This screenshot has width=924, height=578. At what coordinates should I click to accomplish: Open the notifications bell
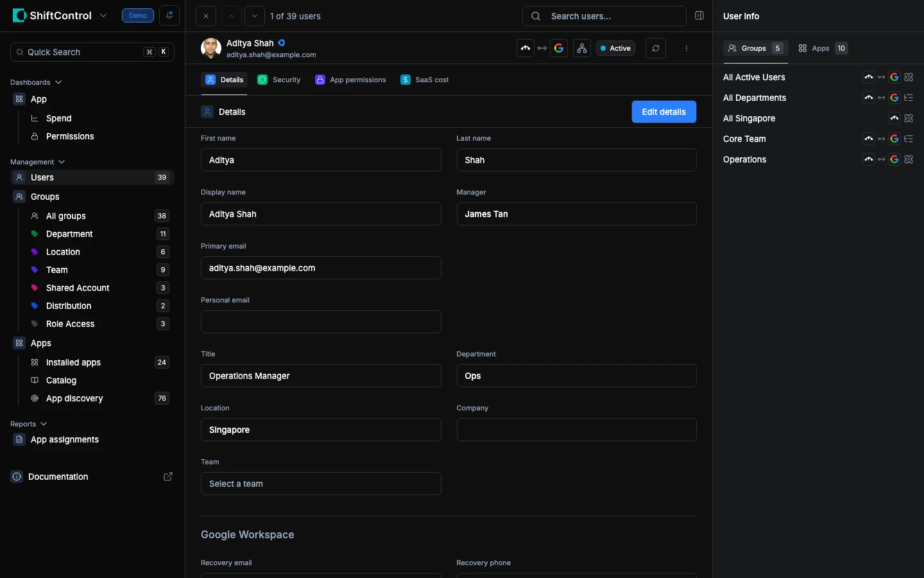coord(169,15)
